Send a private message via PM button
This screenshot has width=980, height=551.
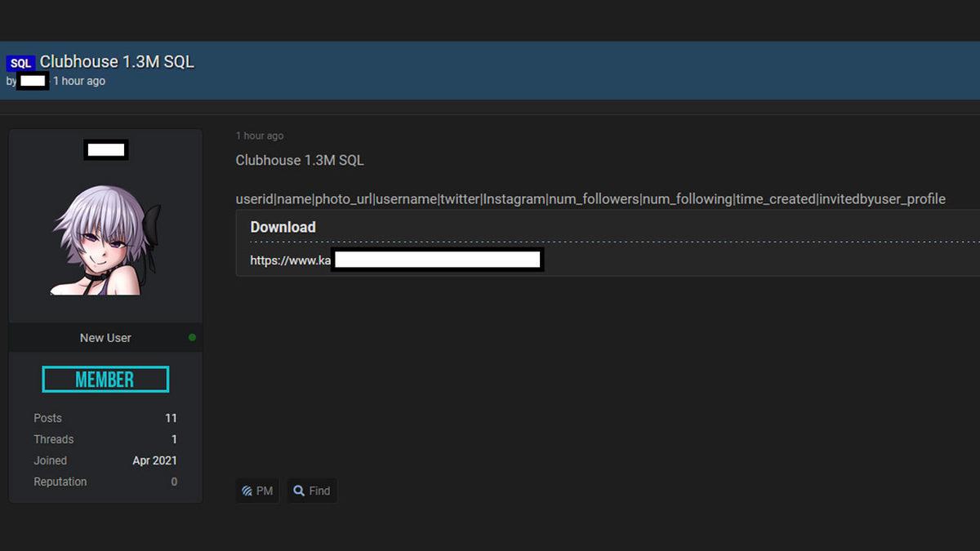[x=257, y=491]
